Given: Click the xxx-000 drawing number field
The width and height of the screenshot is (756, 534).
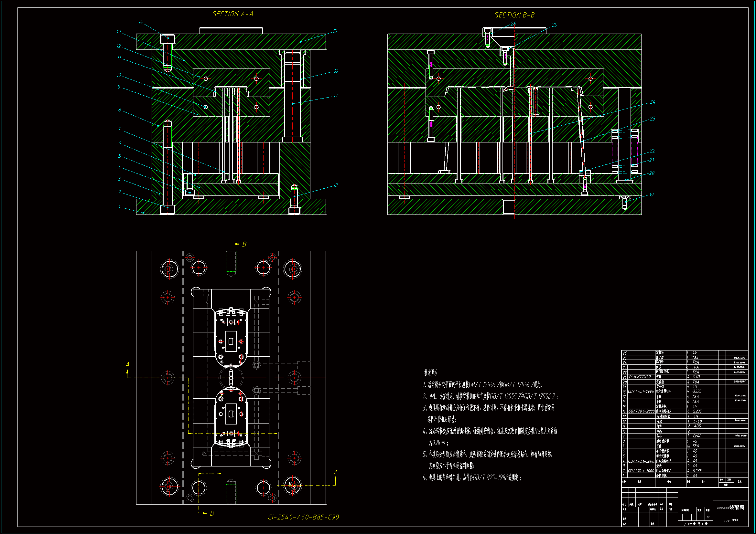Looking at the screenshot, I should tap(730, 521).
